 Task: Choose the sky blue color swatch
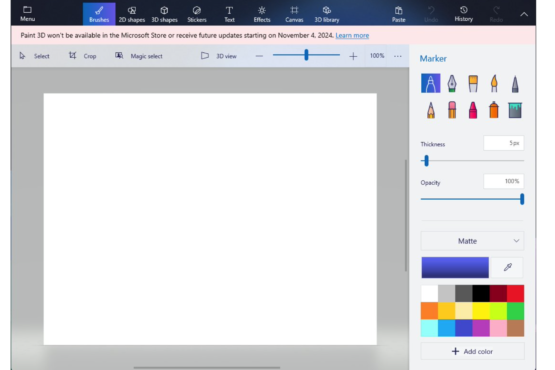(x=447, y=328)
